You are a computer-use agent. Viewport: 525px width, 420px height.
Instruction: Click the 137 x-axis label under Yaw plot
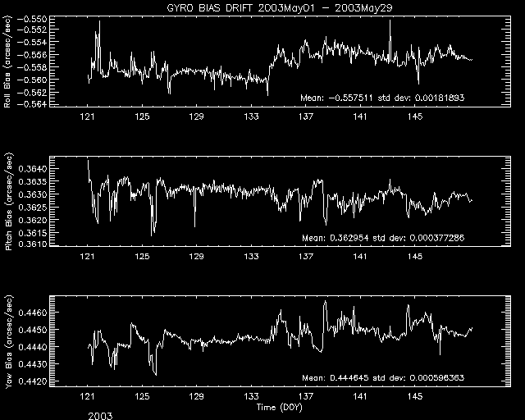[306, 396]
